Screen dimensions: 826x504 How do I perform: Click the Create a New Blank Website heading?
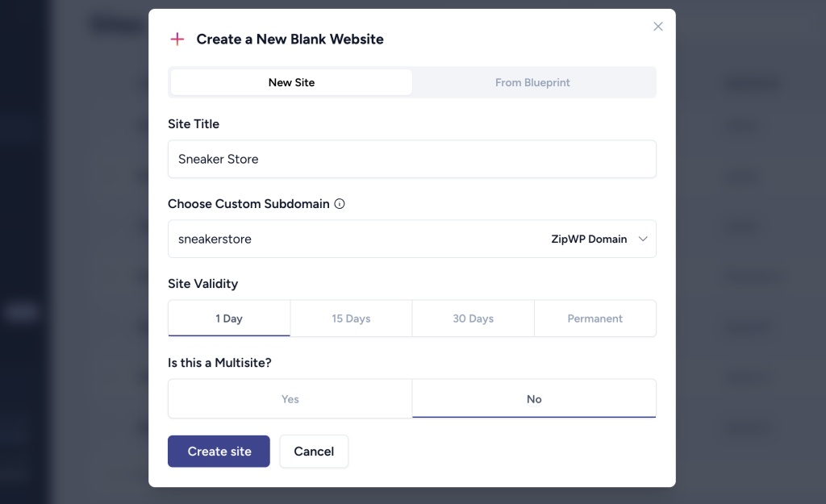290,40
